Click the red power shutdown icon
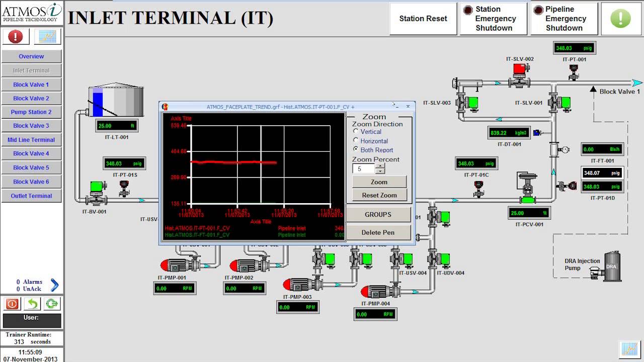Image resolution: width=644 pixels, height=362 pixels. point(13,304)
